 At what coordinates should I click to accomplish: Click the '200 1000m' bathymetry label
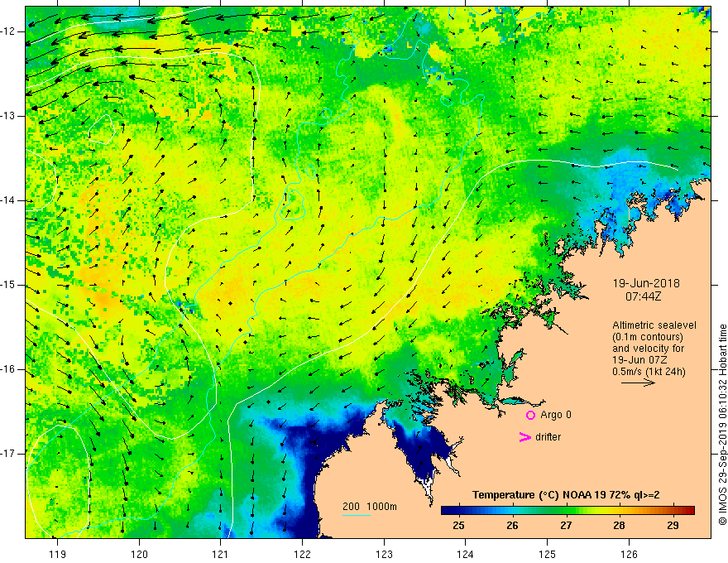(370, 507)
